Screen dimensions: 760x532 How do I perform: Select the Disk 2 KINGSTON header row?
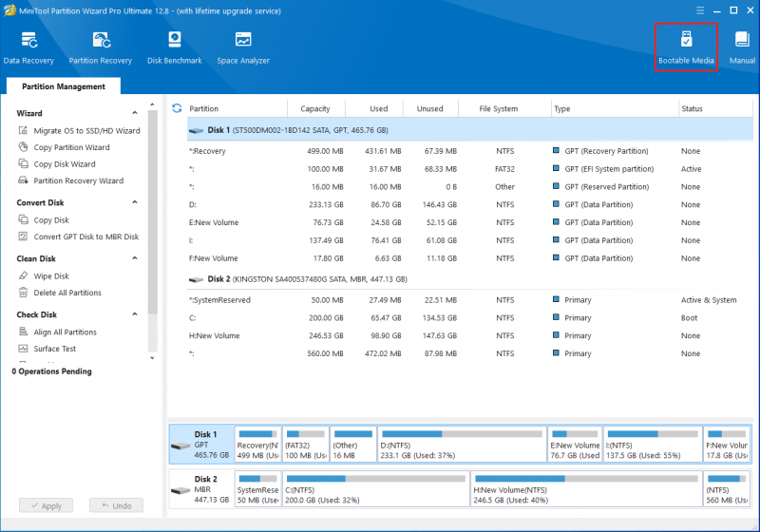(x=469, y=279)
